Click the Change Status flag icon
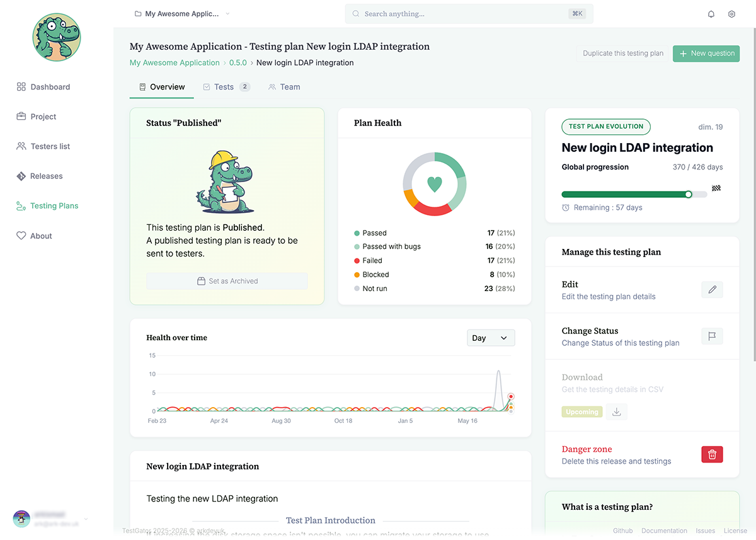Image resolution: width=756 pixels, height=540 pixels. [x=712, y=336]
